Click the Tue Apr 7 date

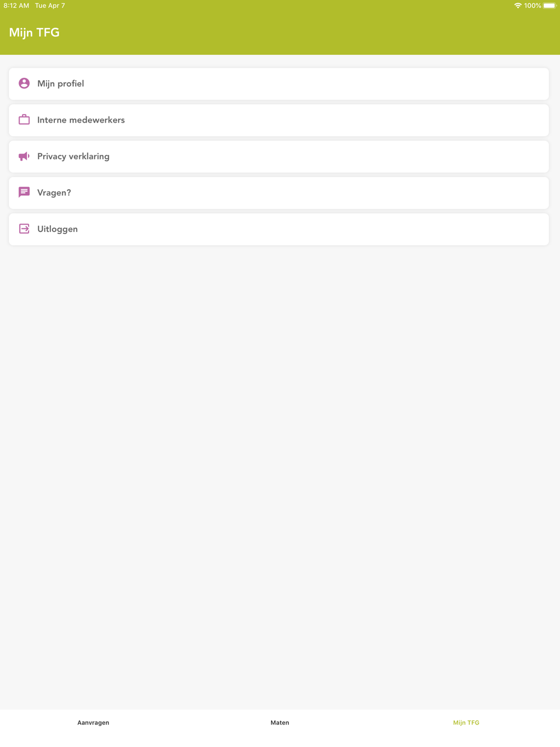(50, 6)
